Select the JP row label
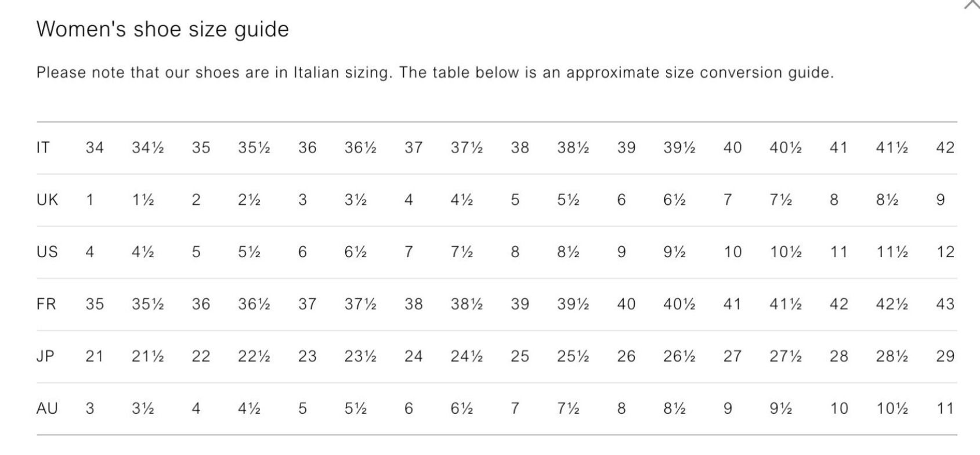Image resolution: width=980 pixels, height=455 pixels. (x=45, y=356)
